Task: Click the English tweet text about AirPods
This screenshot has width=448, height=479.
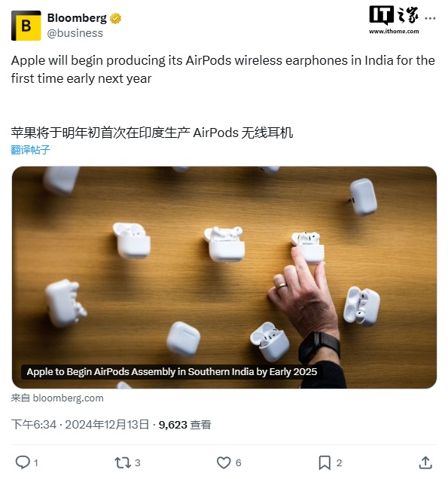Action: [x=223, y=69]
